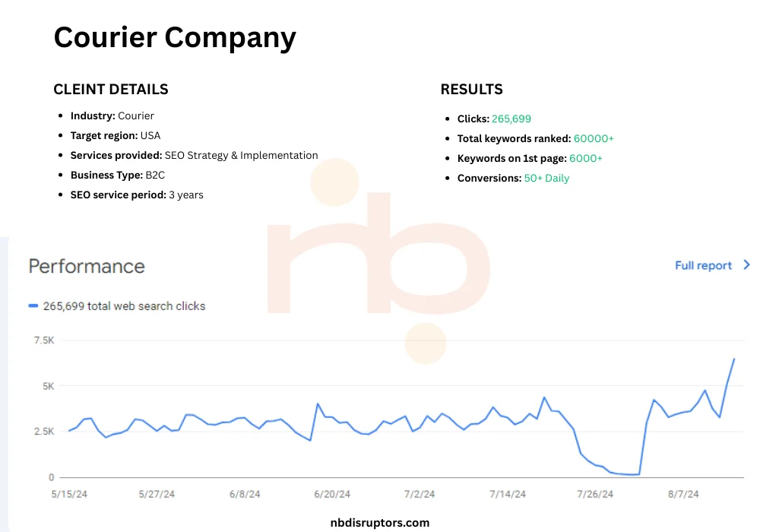Click the blue legend marker for search clicks

pos(33,306)
